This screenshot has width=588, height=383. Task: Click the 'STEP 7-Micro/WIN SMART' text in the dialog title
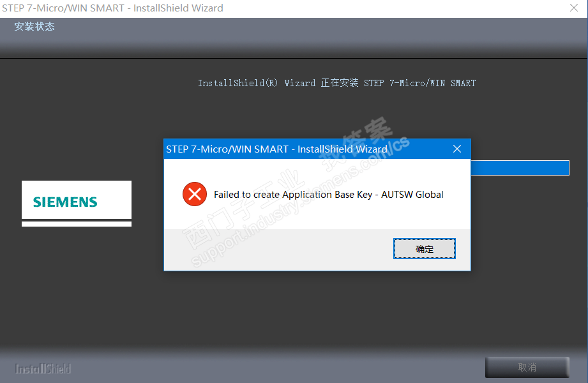click(227, 149)
